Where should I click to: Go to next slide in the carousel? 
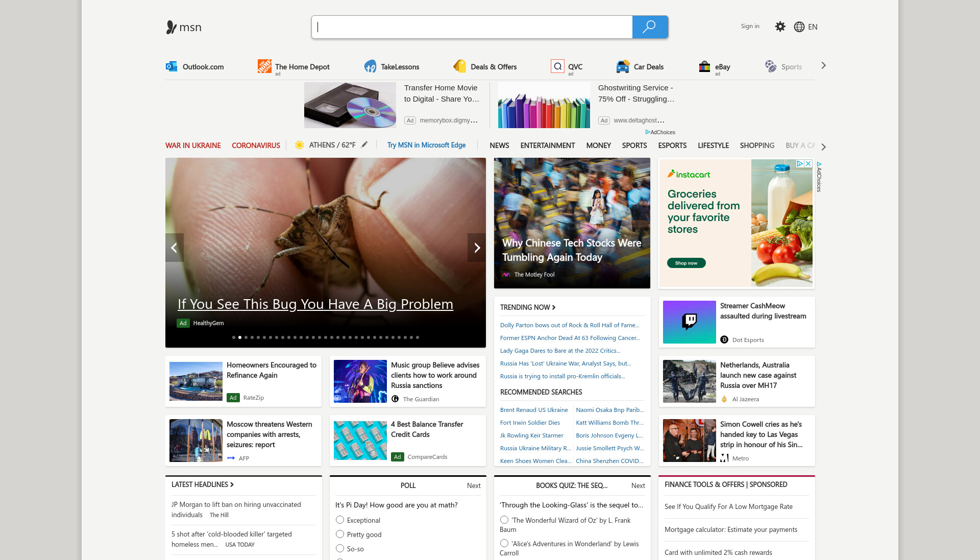pyautogui.click(x=477, y=248)
